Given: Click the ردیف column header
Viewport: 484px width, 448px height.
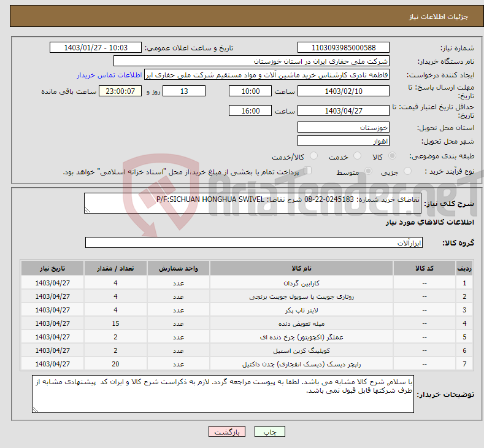Looking at the screenshot, I should [464, 268].
